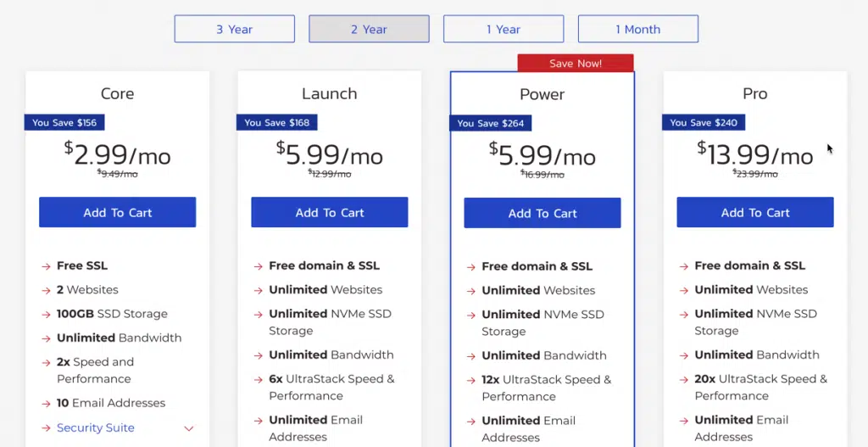868x447 pixels.
Task: Select the 3 Year billing term
Action: [234, 29]
